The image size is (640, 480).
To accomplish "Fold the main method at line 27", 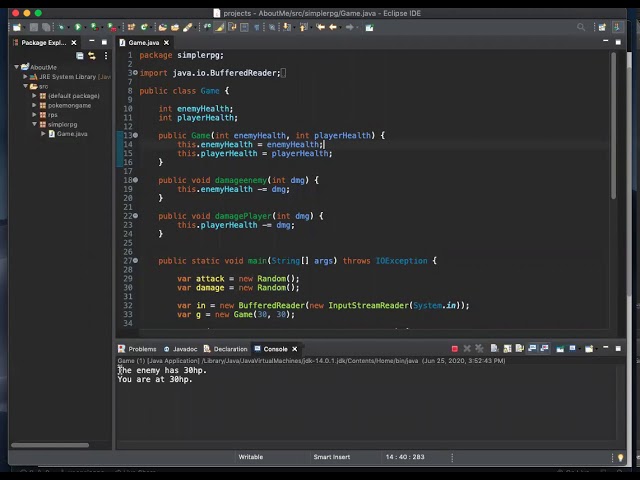I will (x=136, y=260).
